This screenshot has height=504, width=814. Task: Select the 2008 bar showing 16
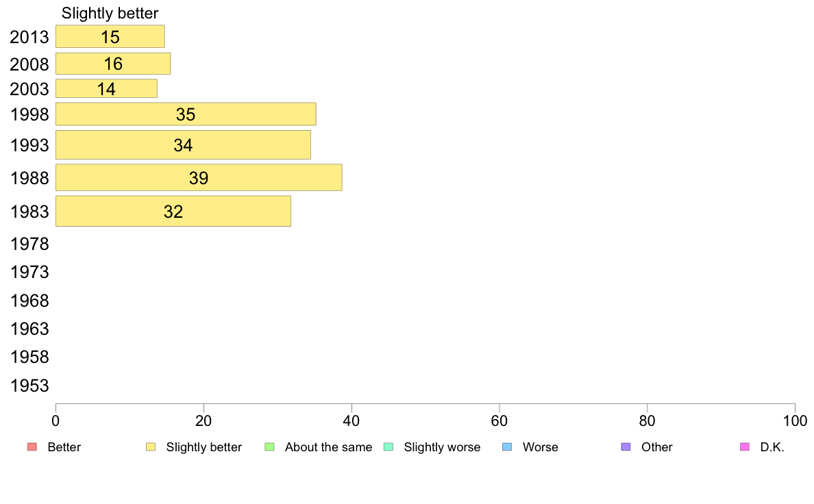[113, 63]
